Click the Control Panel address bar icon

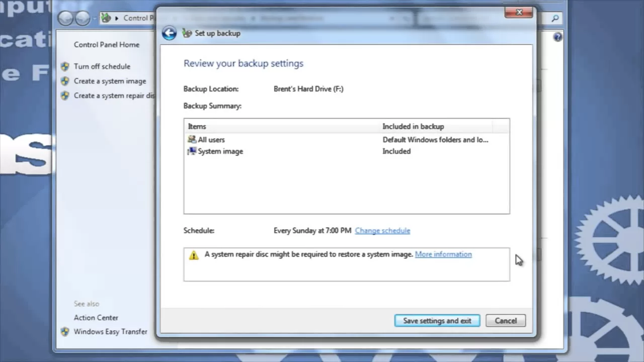[106, 18]
